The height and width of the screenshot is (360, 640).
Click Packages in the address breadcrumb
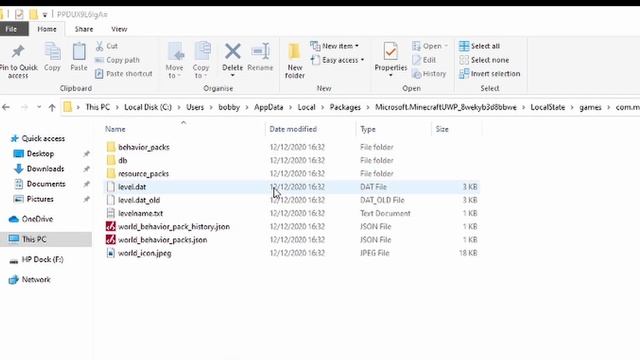[345, 107]
